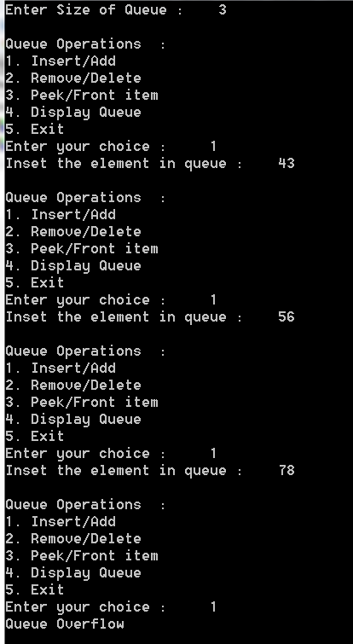Select '5. Exit' in the first menu listing
Screen dimensions: 353x644
[34, 129]
